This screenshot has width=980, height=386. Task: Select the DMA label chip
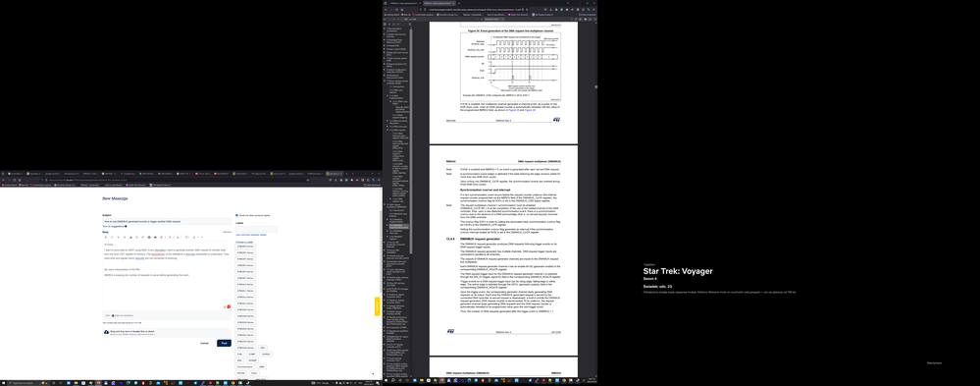(x=262, y=366)
